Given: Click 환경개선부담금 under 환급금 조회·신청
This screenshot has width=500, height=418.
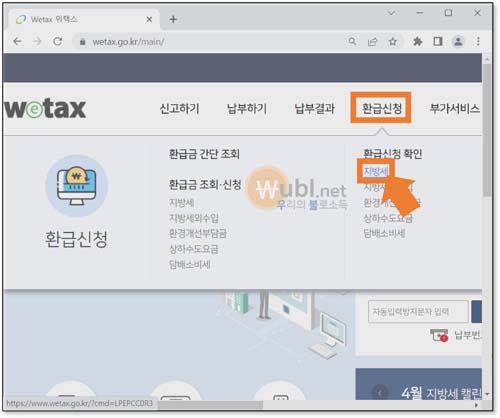Looking at the screenshot, I should click(198, 233).
